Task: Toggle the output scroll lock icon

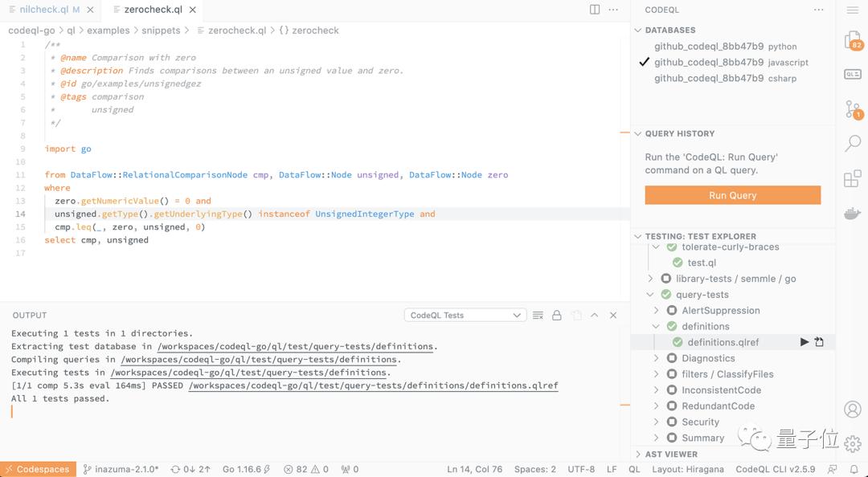Action: pyautogui.click(x=557, y=316)
